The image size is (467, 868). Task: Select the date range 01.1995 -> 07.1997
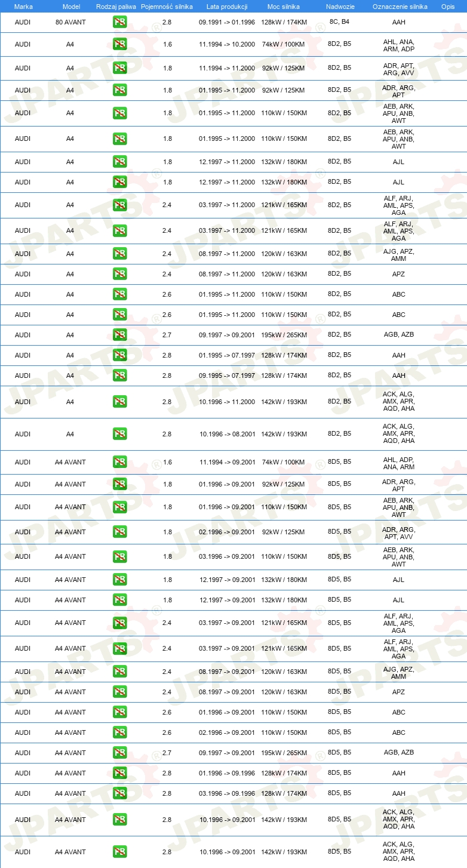click(x=227, y=355)
